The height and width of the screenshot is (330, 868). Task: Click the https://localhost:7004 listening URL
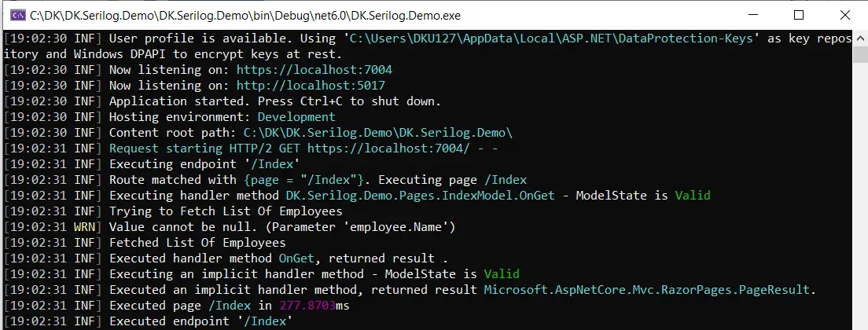[314, 70]
